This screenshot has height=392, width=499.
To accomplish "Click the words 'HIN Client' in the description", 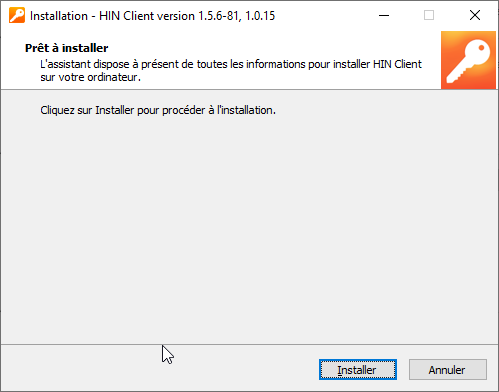I will 397,64.
